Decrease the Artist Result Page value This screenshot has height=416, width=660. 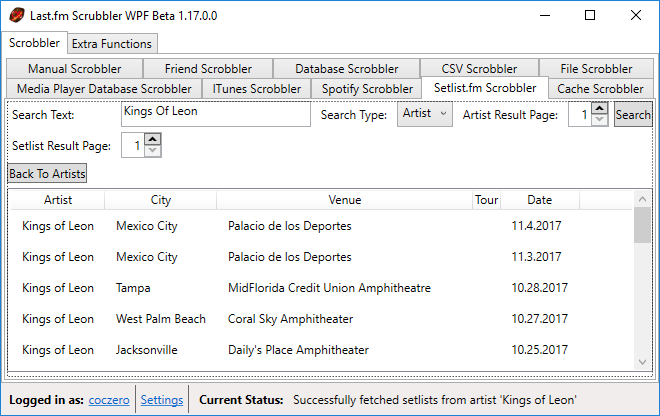coord(600,120)
